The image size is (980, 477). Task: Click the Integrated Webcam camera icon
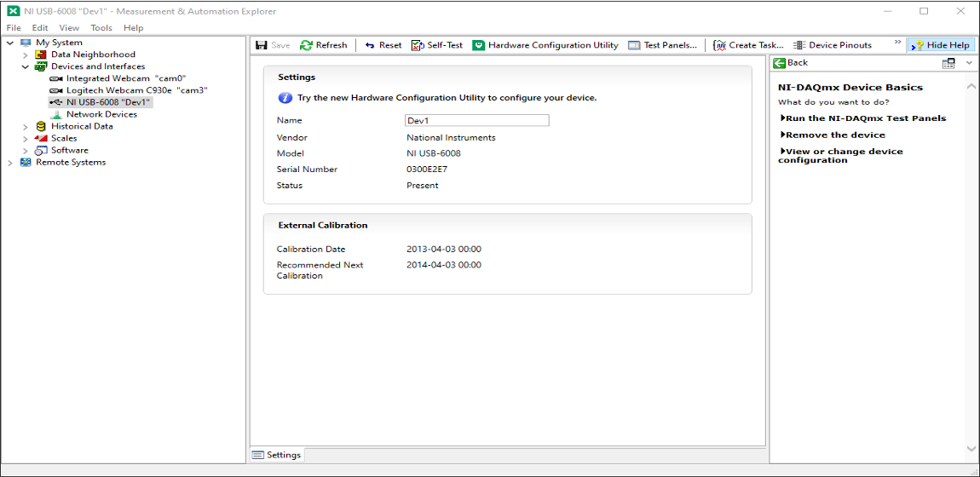pyautogui.click(x=56, y=78)
